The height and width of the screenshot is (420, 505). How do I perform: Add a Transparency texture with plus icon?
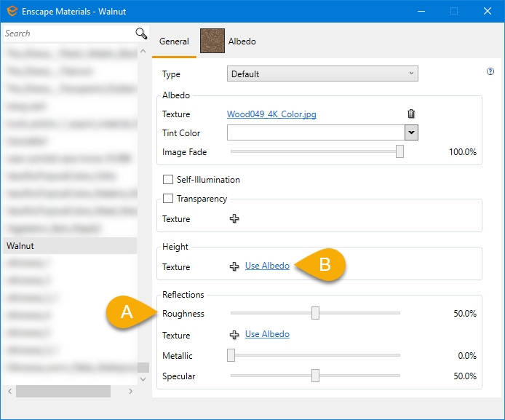(234, 219)
